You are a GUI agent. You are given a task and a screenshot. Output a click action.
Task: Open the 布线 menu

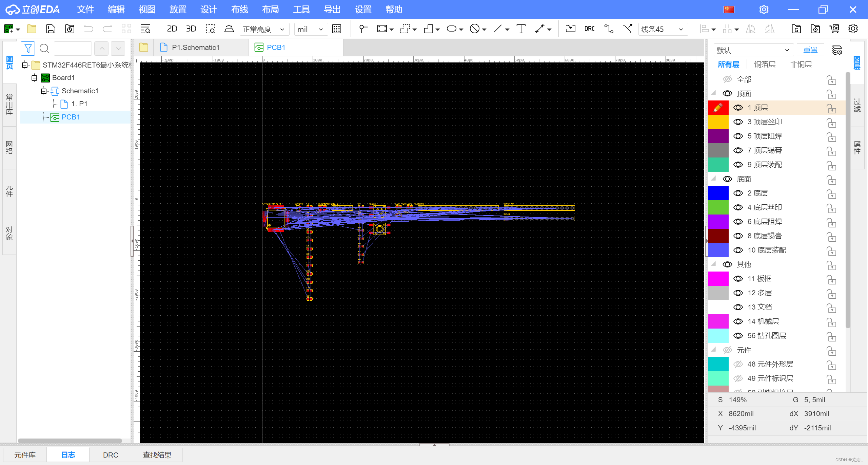[x=240, y=10]
